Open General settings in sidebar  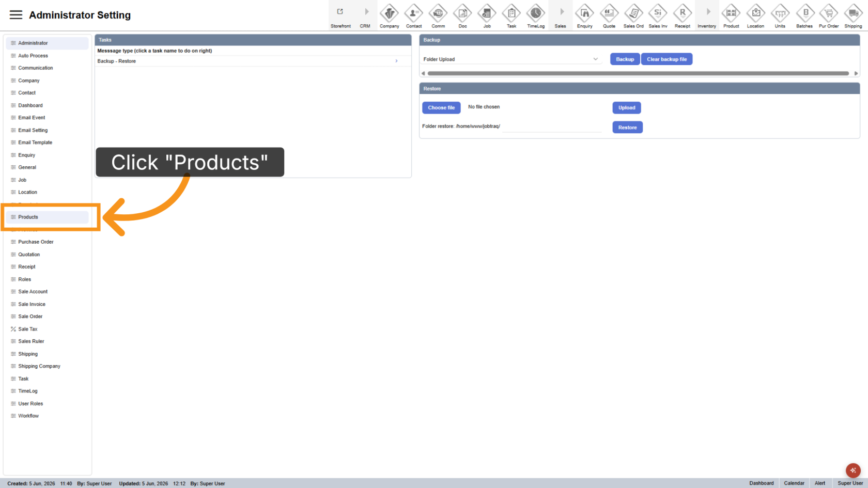click(47, 167)
